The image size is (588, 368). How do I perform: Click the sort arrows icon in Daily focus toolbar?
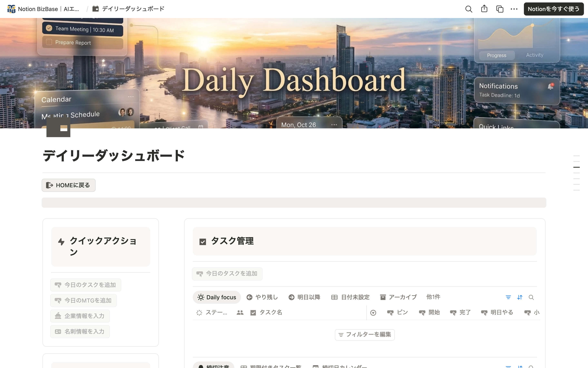[520, 297]
